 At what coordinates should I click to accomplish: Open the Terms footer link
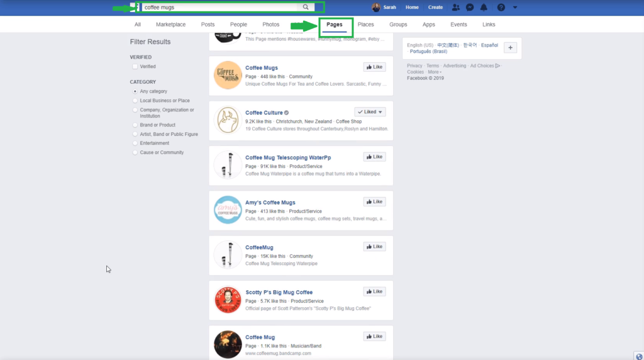point(433,65)
